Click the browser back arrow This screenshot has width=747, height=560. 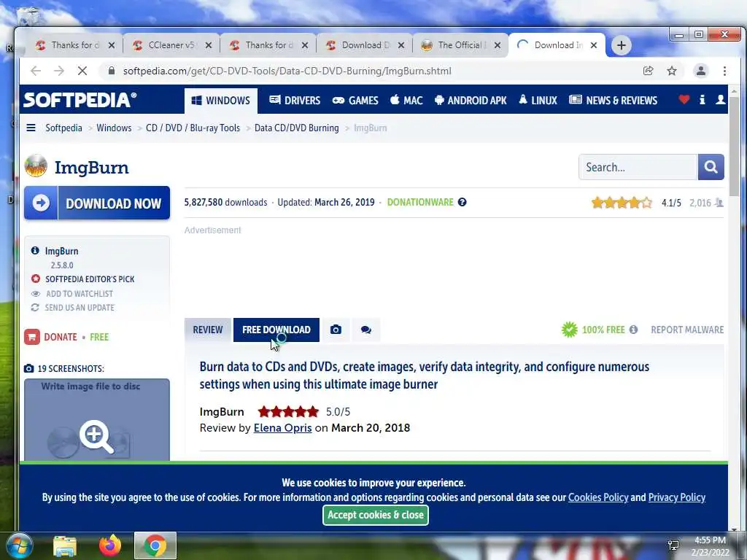36,71
